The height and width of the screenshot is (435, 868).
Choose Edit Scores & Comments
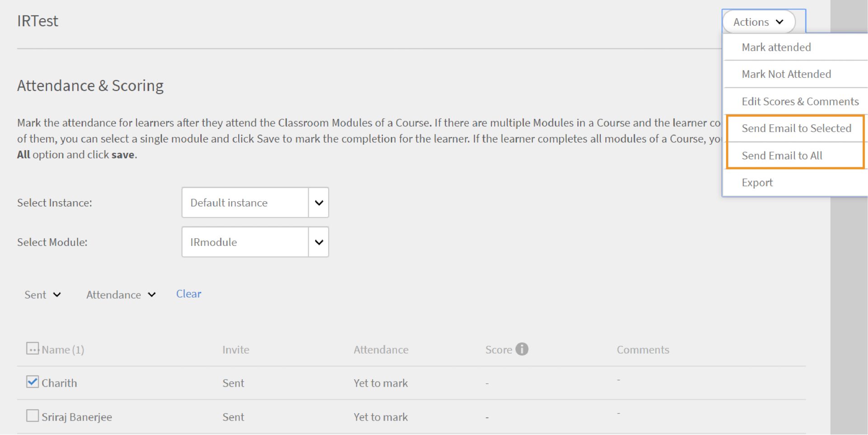tap(800, 101)
